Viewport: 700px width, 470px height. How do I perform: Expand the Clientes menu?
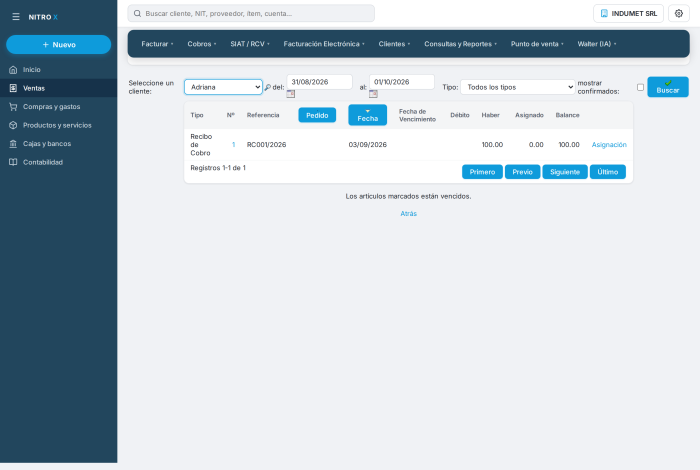pyautogui.click(x=394, y=44)
